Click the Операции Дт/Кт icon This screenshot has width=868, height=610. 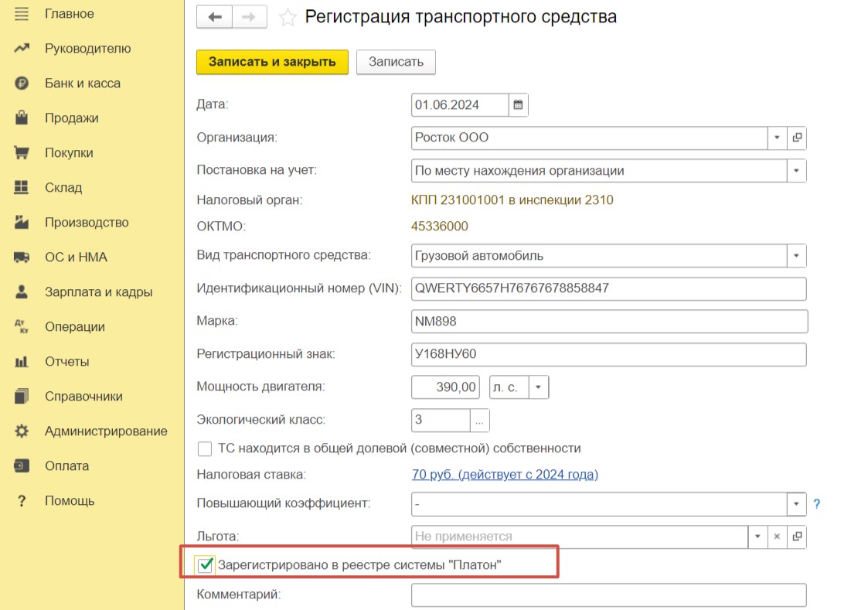[x=21, y=326]
